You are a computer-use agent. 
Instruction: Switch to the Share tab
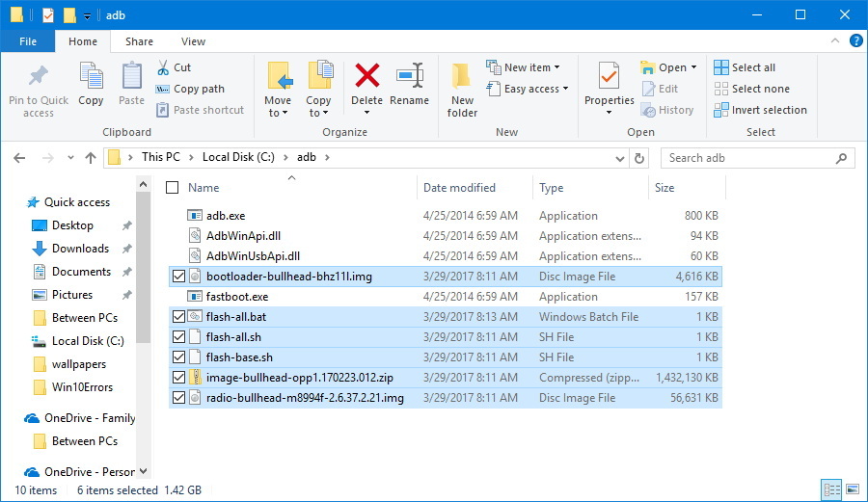(x=139, y=41)
